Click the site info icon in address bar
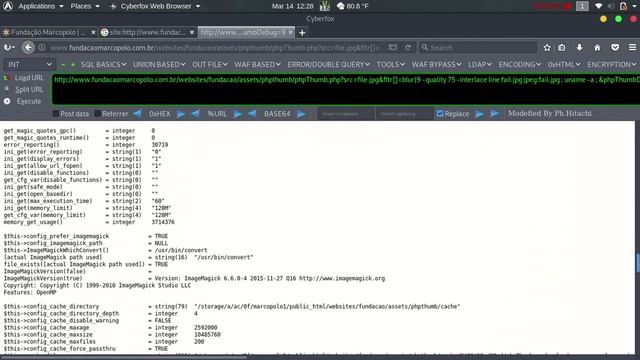The height and width of the screenshot is (360, 640). click(x=42, y=47)
